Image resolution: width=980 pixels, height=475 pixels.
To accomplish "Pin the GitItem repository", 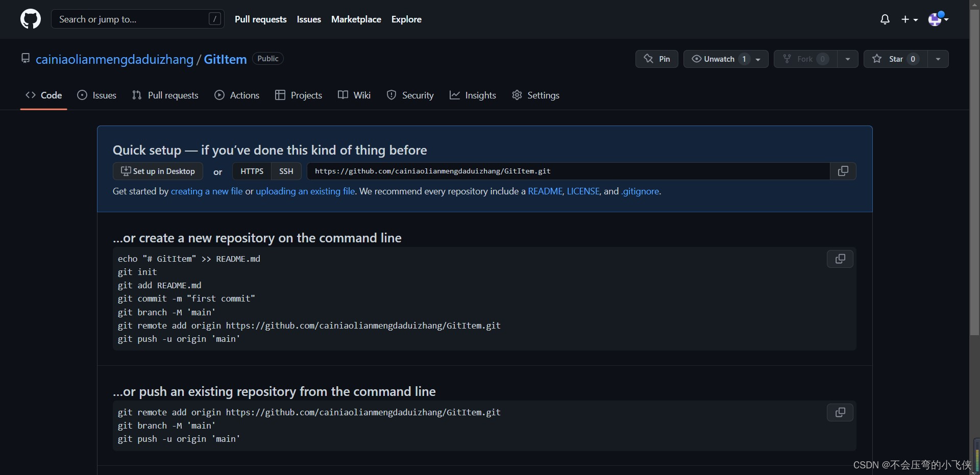I will tap(657, 59).
